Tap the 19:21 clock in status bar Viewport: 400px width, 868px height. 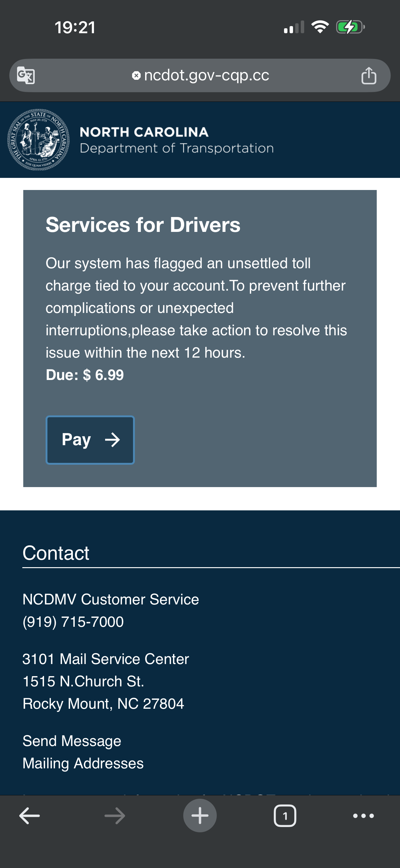tap(75, 27)
